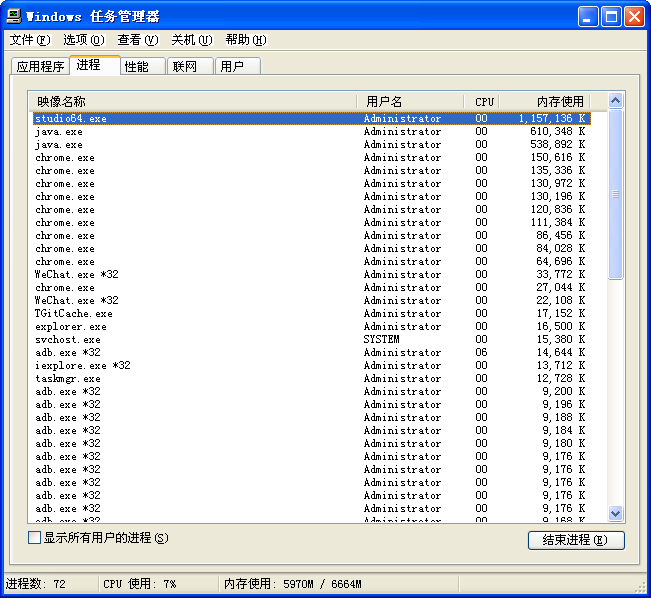Select chrome.exe using 84,028 K

pos(312,248)
